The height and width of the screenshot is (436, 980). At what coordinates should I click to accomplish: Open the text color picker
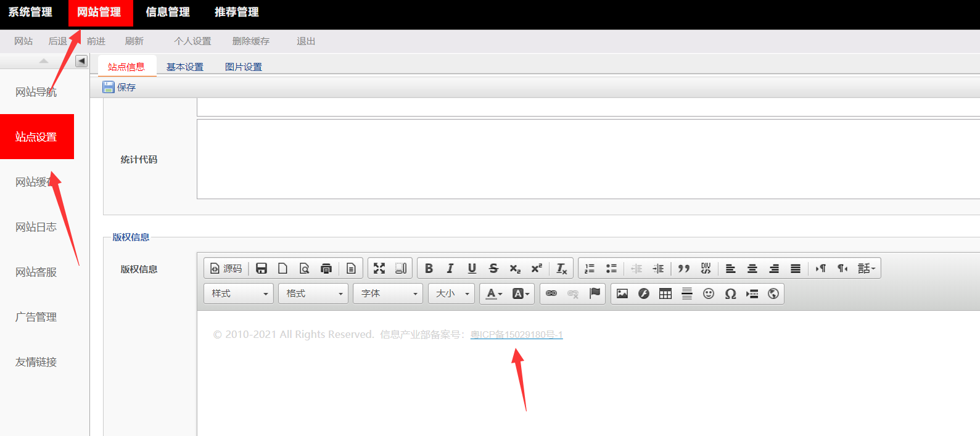point(494,294)
